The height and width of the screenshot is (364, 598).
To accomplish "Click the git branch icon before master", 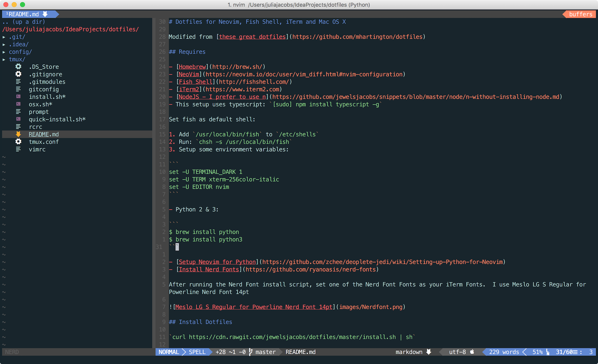I will pyautogui.click(x=250, y=352).
